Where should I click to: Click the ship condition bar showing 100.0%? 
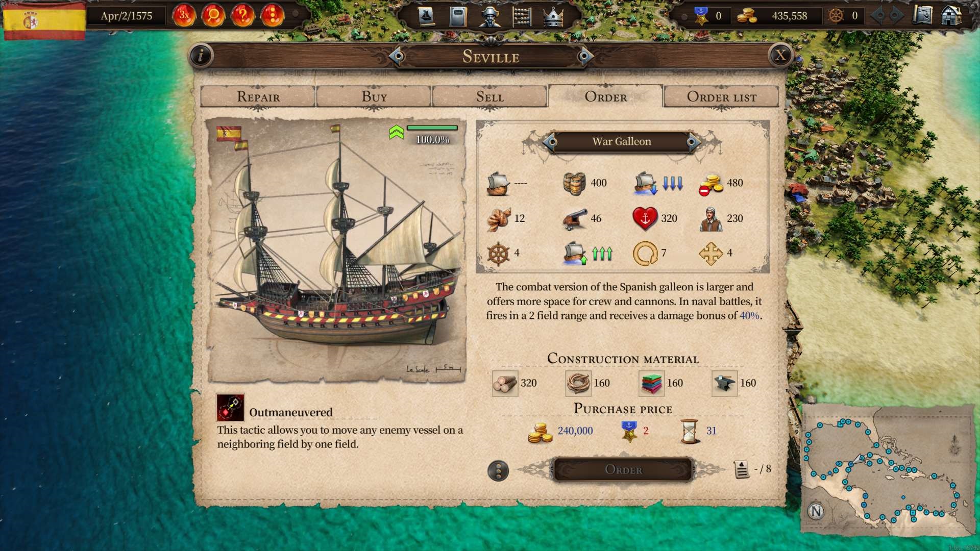point(432,128)
